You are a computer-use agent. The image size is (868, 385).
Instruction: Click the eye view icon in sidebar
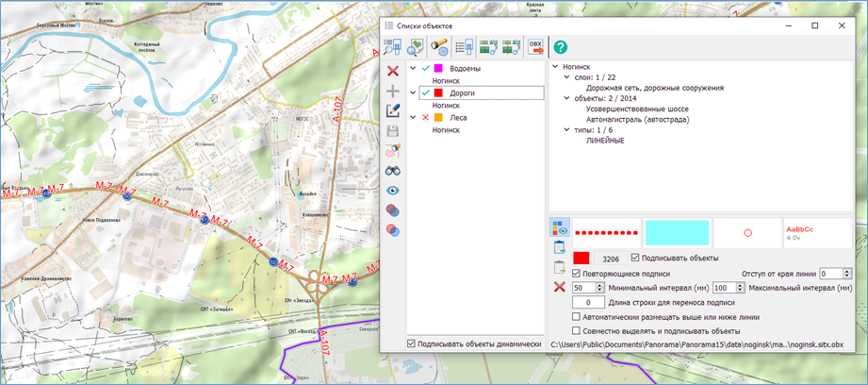(394, 190)
